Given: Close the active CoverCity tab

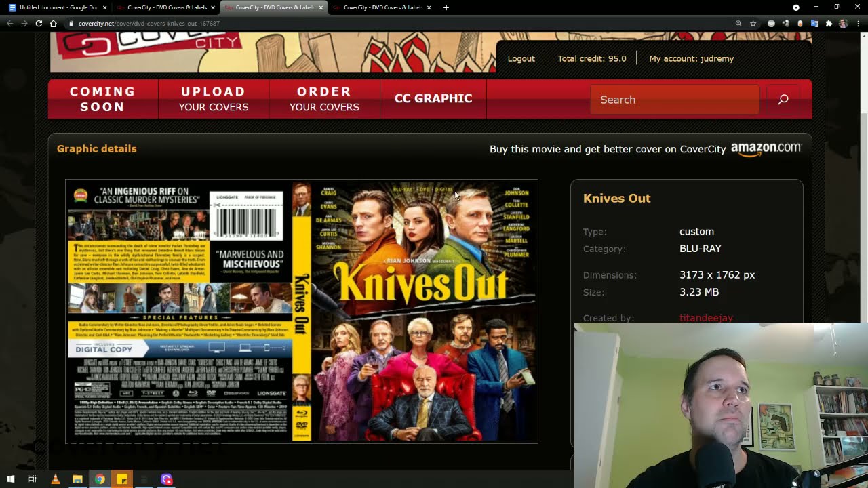Looking at the screenshot, I should click(x=321, y=7).
